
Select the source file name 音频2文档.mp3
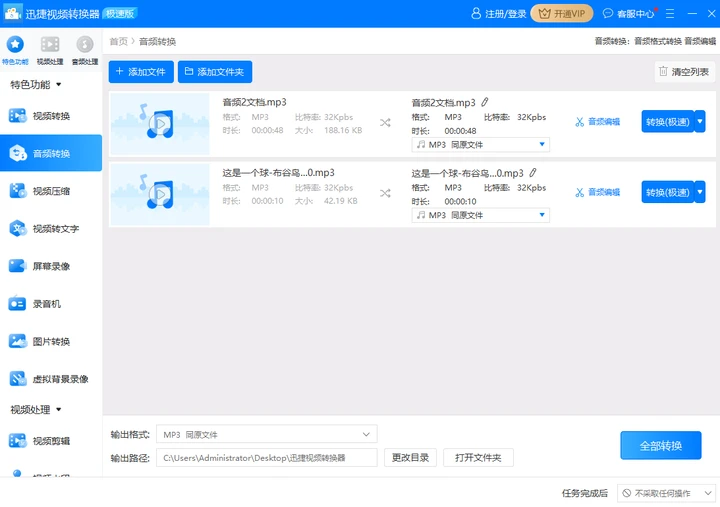coord(254,102)
